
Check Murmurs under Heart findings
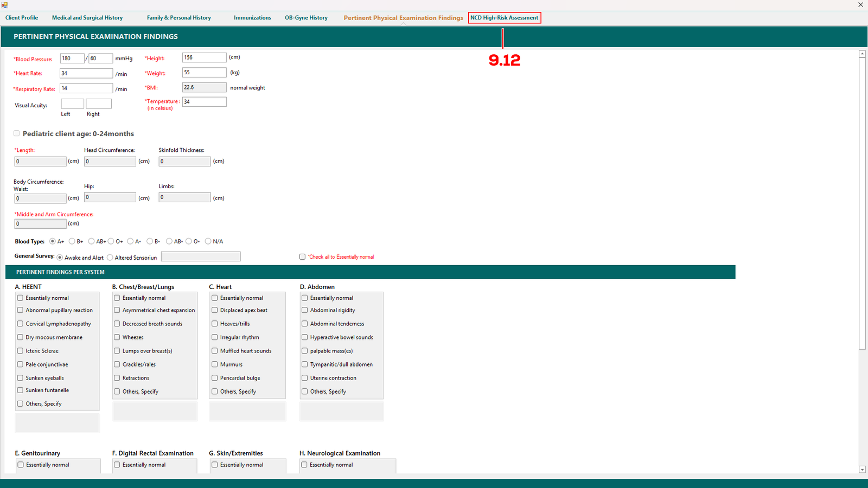coord(215,364)
